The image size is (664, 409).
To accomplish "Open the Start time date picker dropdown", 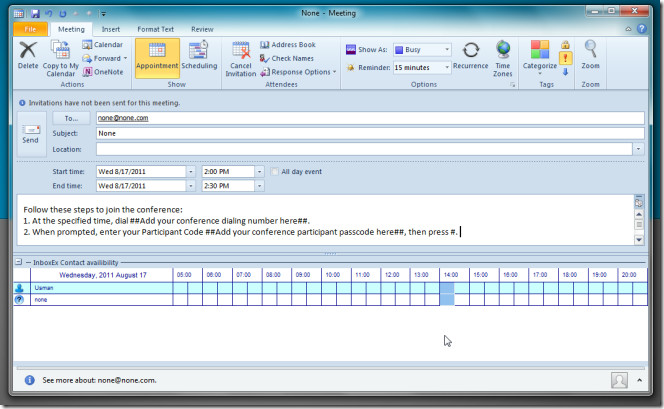I will [x=191, y=171].
